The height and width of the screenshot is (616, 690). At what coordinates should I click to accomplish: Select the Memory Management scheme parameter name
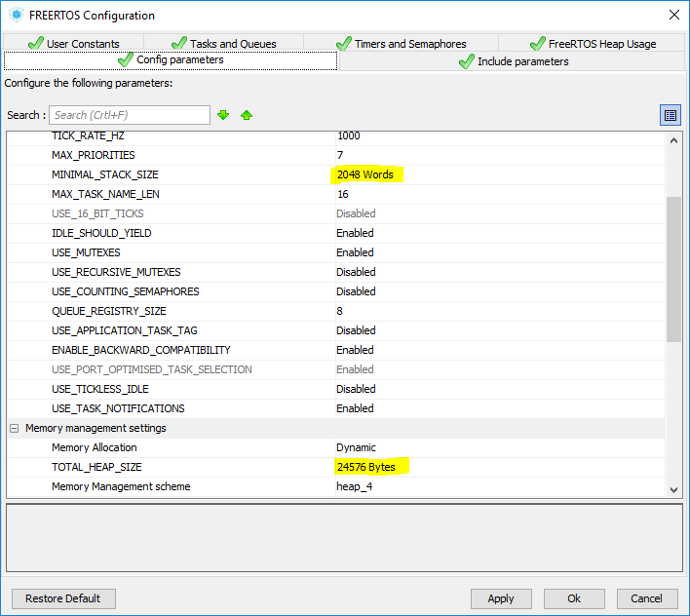click(121, 486)
